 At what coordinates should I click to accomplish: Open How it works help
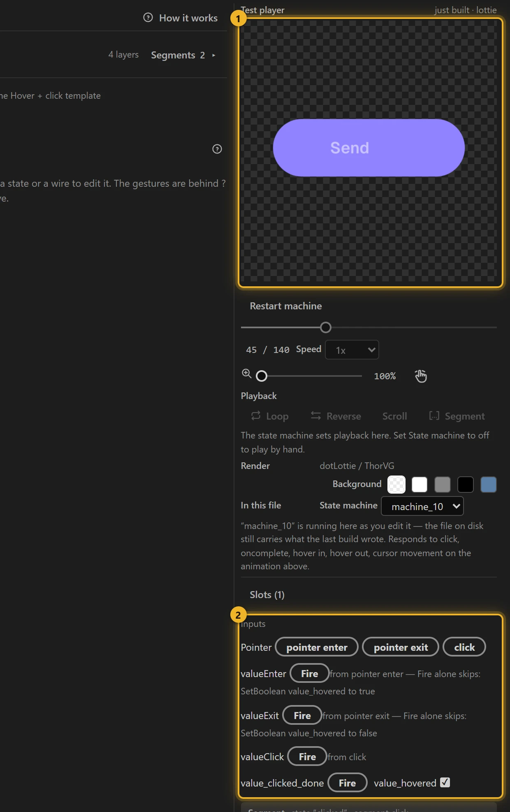(181, 18)
